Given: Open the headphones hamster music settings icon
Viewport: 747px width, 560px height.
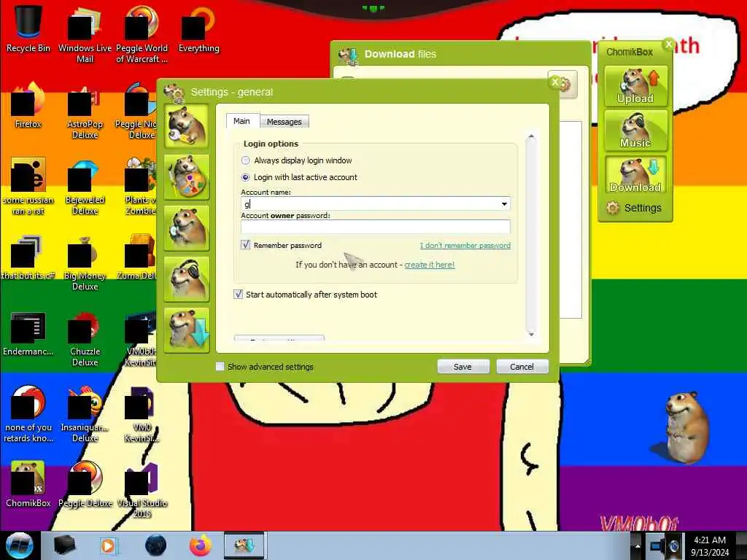Looking at the screenshot, I should pos(186,279).
